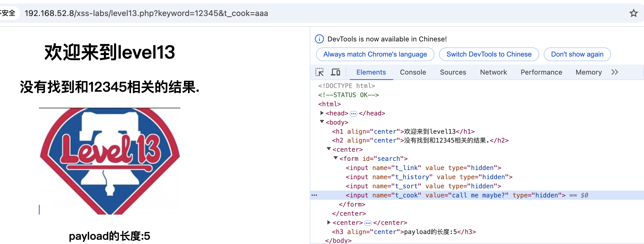Image resolution: width=644 pixels, height=244 pixels.
Task: Expand the collapsed center ellipsis badge
Action: click(368, 223)
